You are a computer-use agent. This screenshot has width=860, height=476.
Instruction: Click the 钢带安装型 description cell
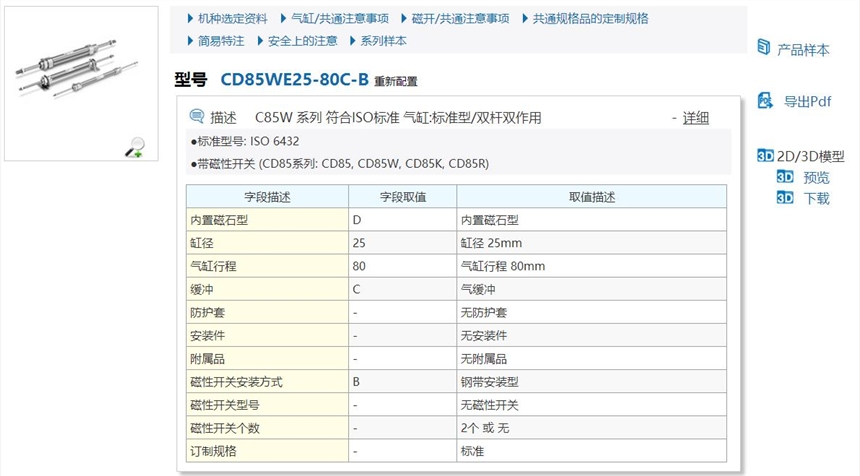coord(592,382)
